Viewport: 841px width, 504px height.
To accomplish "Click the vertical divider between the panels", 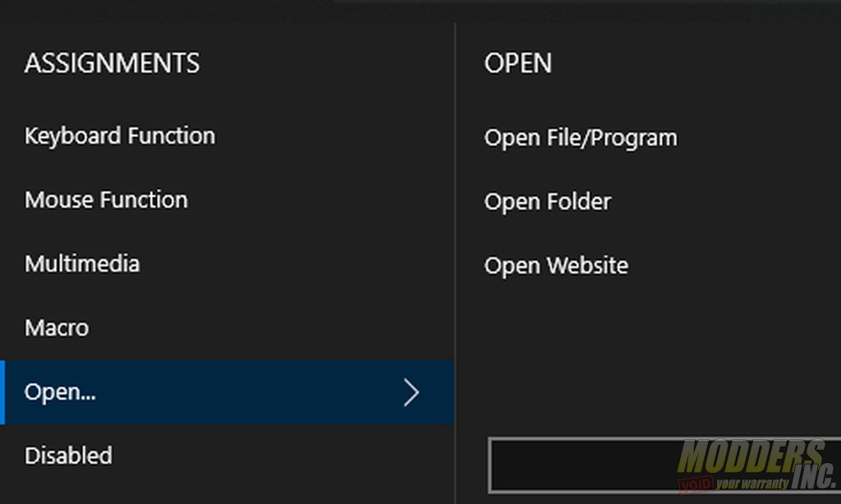I will pyautogui.click(x=455, y=263).
